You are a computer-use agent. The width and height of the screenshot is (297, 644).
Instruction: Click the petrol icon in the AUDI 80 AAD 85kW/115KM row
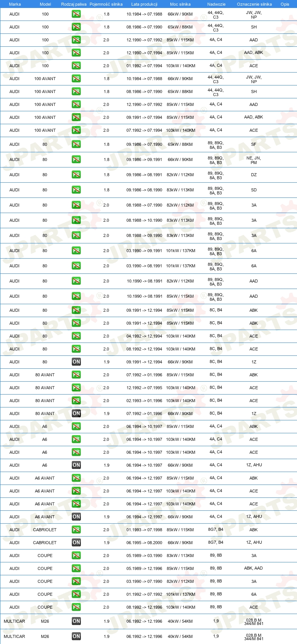(76, 296)
